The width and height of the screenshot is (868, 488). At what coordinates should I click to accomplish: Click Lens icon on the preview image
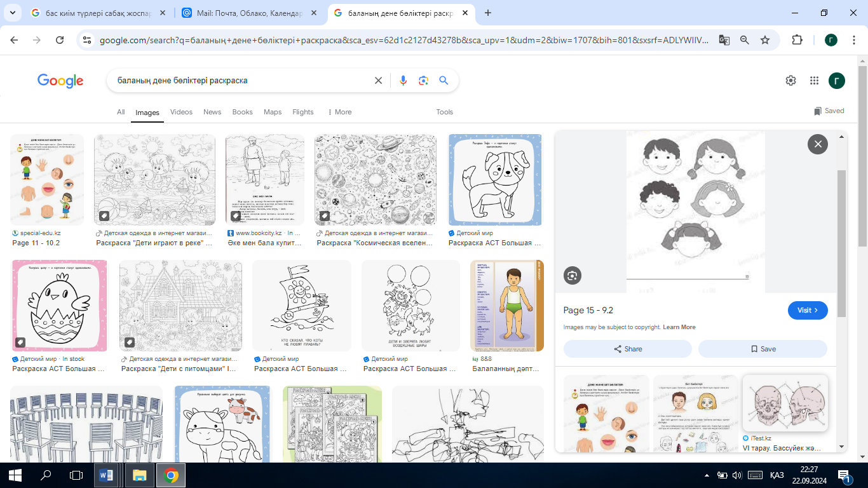573,275
